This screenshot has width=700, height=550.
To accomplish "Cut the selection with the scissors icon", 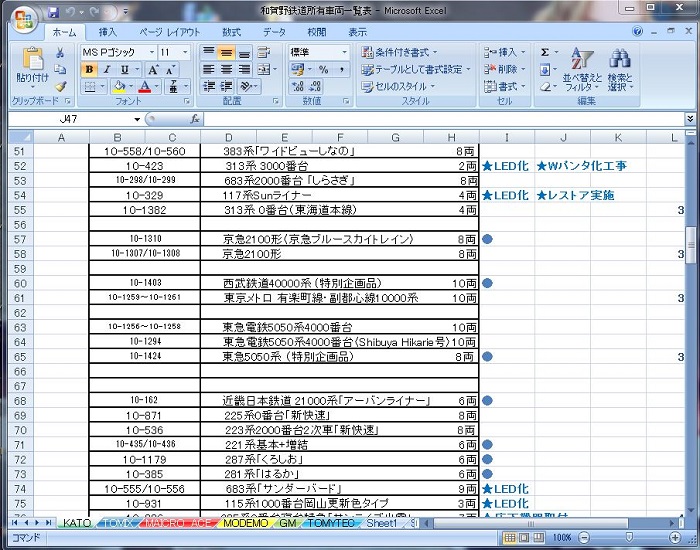I will click(60, 53).
